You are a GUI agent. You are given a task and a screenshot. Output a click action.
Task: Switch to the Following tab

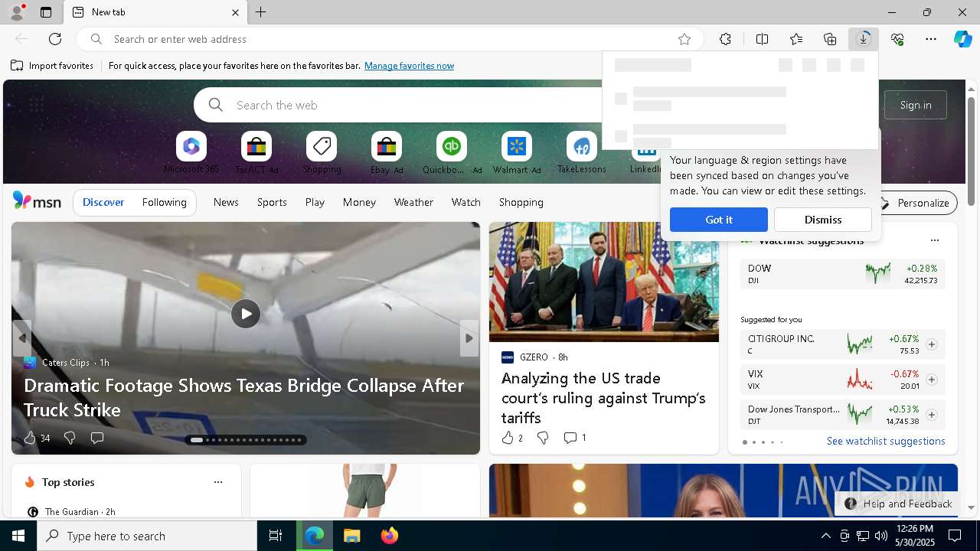click(x=165, y=202)
